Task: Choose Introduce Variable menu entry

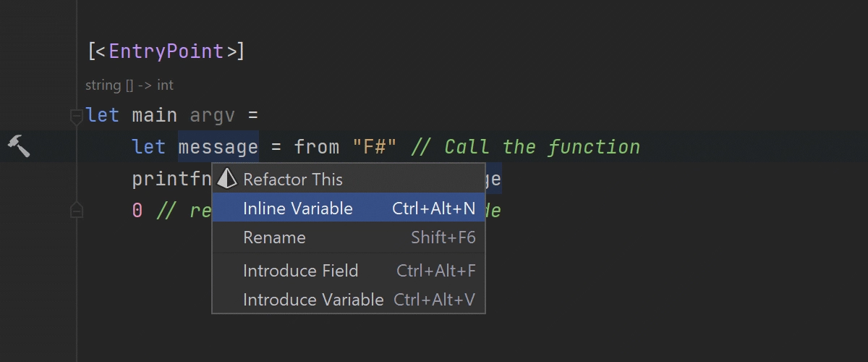Action: click(x=349, y=300)
